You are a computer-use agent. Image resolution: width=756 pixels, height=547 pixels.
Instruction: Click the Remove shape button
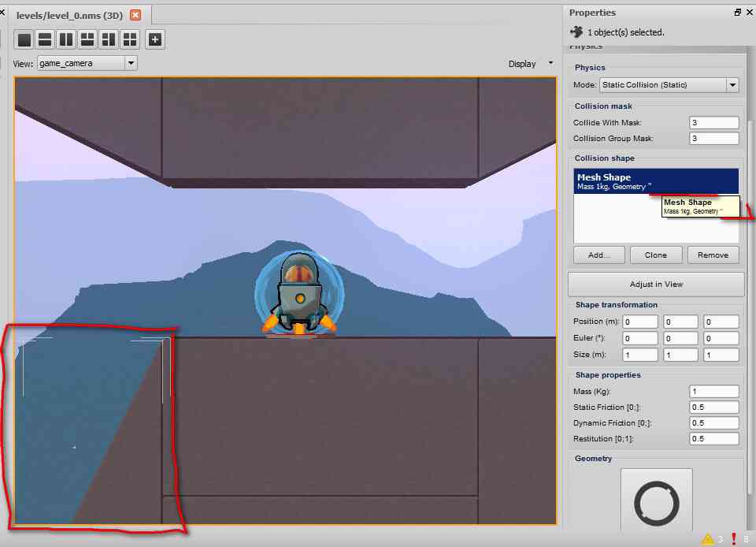click(x=713, y=255)
